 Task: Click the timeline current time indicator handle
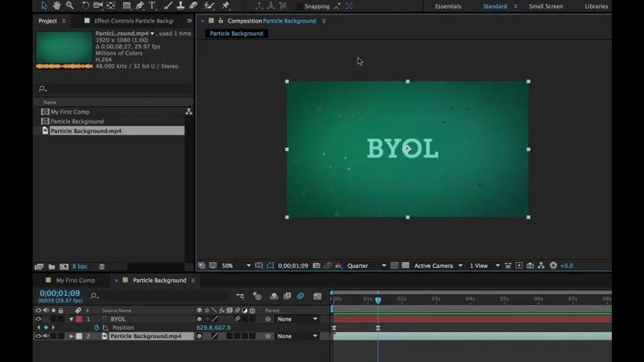click(x=378, y=300)
